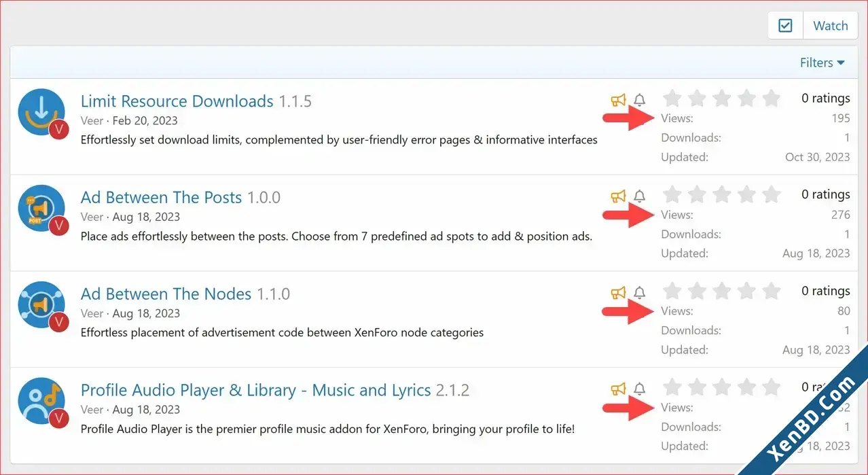Click first rating star of Limit Resource Downloads
The width and height of the screenshot is (868, 475).
tap(672, 99)
